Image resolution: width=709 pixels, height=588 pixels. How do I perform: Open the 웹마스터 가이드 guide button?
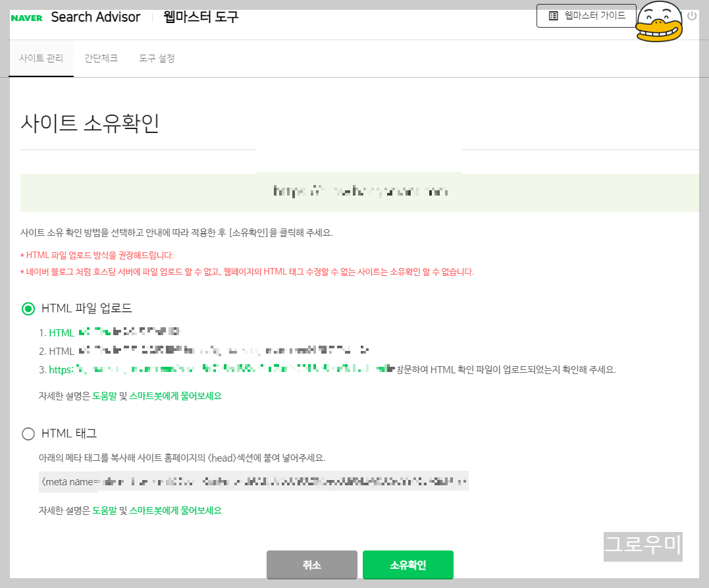586,16
